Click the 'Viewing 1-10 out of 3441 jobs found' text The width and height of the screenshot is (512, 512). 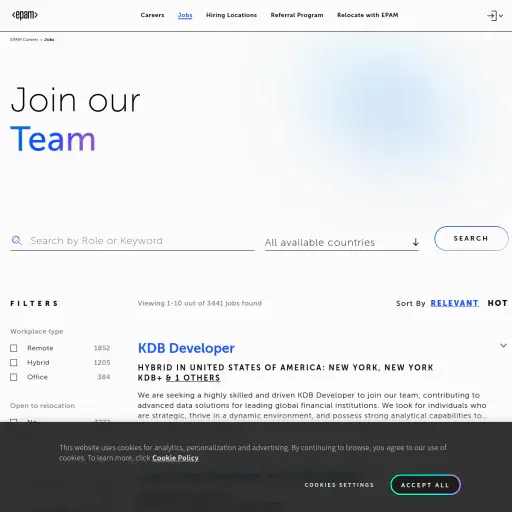(x=200, y=303)
